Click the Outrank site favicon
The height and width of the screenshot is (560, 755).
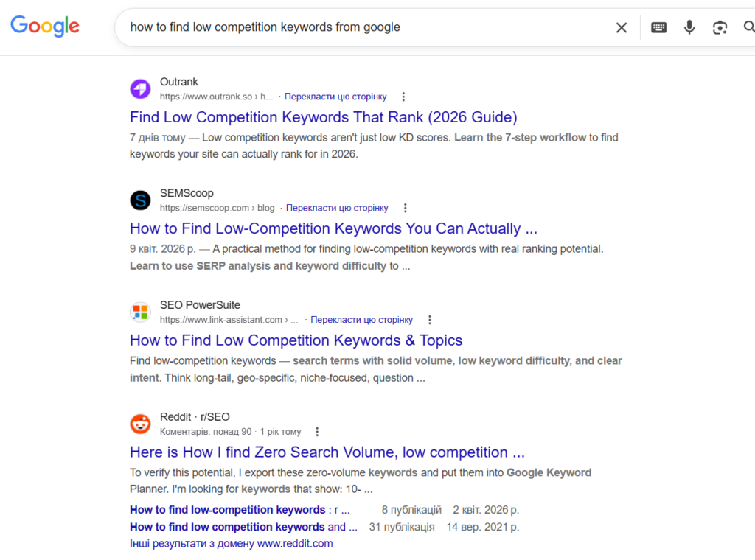tap(140, 89)
